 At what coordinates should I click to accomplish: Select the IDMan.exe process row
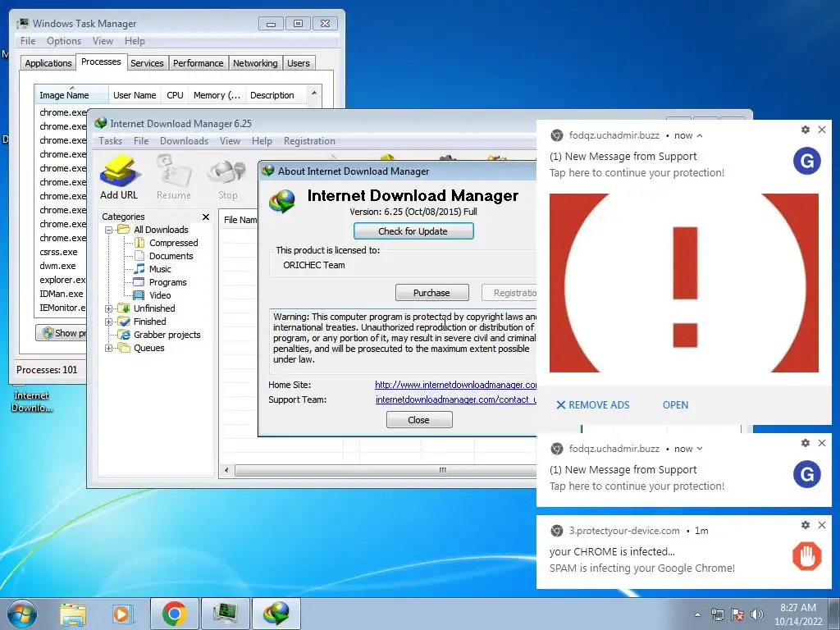pyautogui.click(x=61, y=294)
